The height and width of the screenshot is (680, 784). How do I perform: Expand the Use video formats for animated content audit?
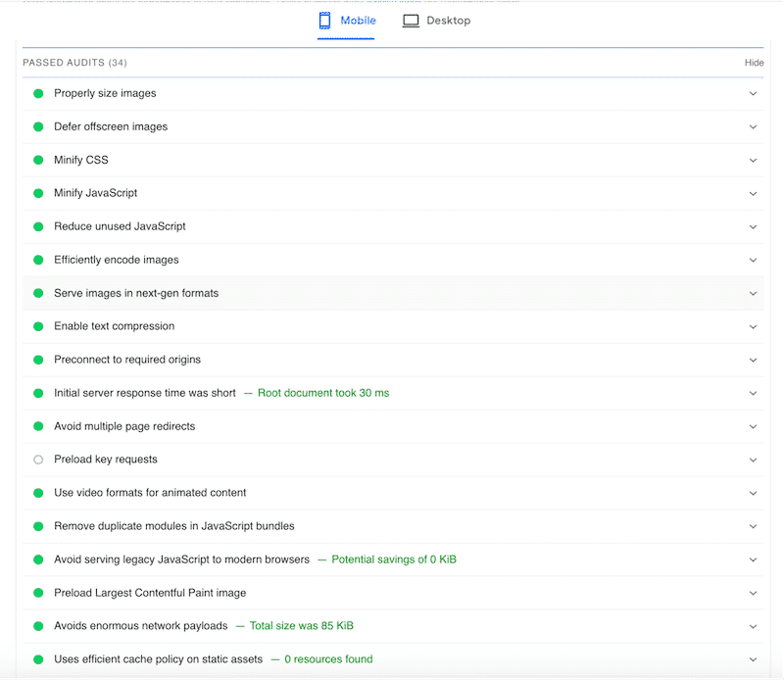point(753,493)
